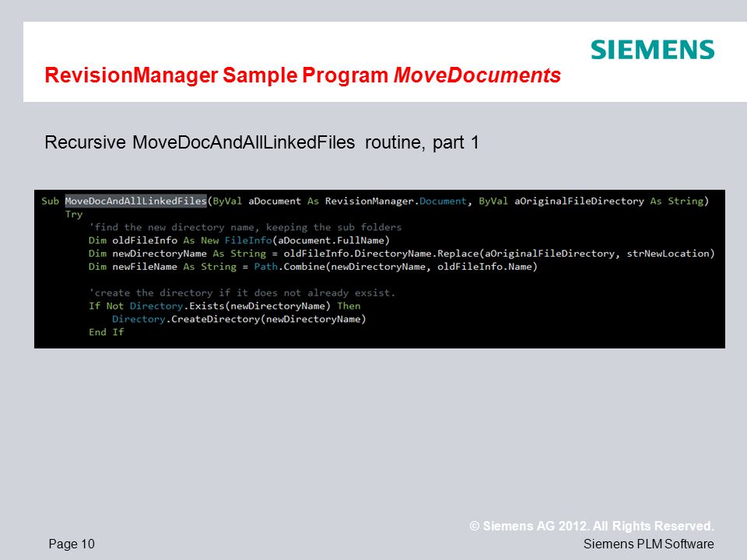Image resolution: width=747 pixels, height=560 pixels.
Task: Select the slide title RevisionManager Sample Program MoveDocuments
Action: click(303, 75)
